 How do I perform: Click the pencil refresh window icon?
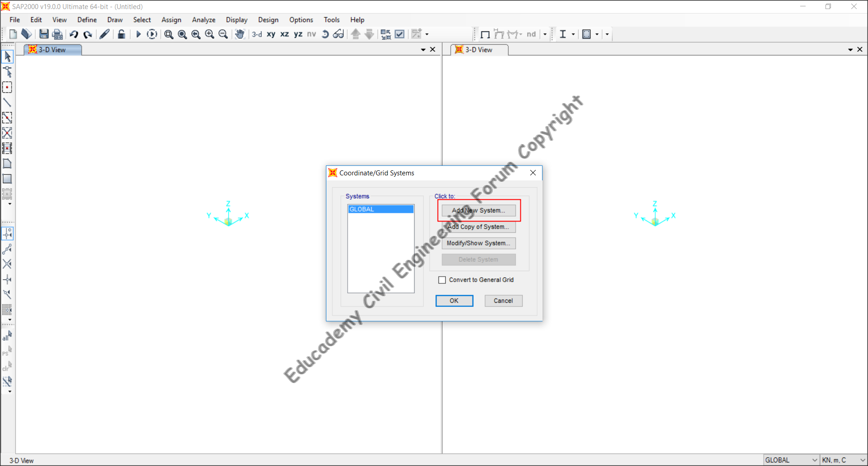[104, 34]
